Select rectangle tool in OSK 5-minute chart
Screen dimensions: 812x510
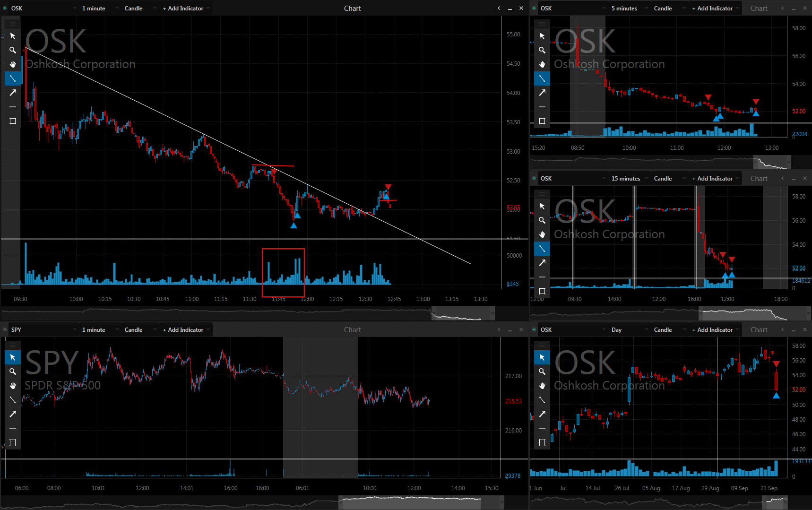tap(542, 121)
